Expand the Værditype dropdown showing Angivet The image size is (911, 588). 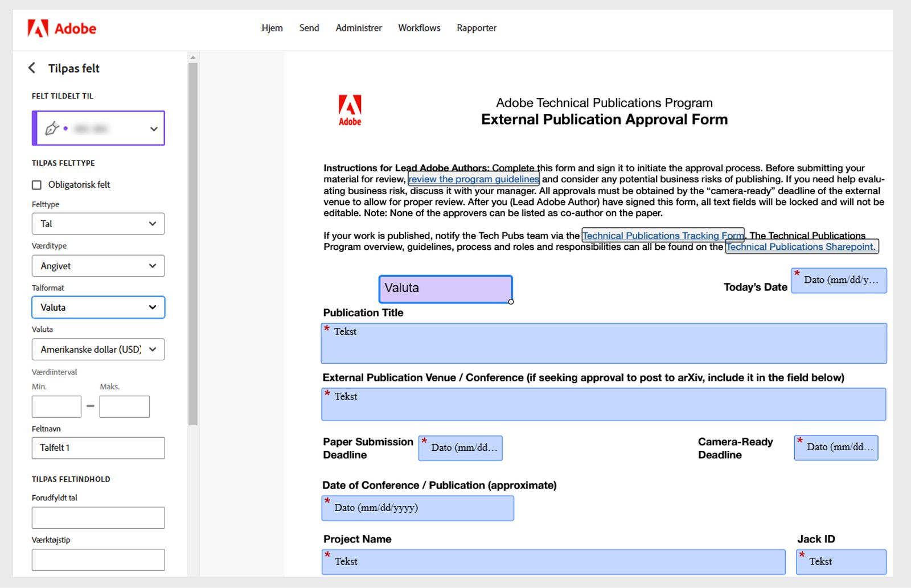click(x=99, y=266)
